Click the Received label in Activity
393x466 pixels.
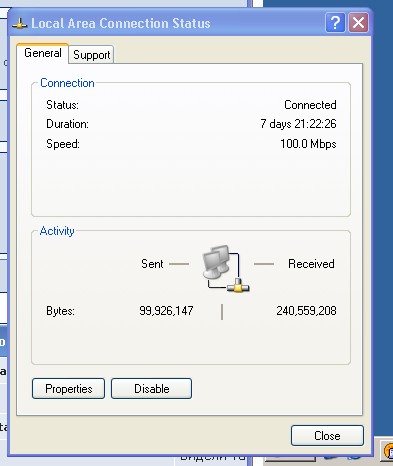pos(311,264)
